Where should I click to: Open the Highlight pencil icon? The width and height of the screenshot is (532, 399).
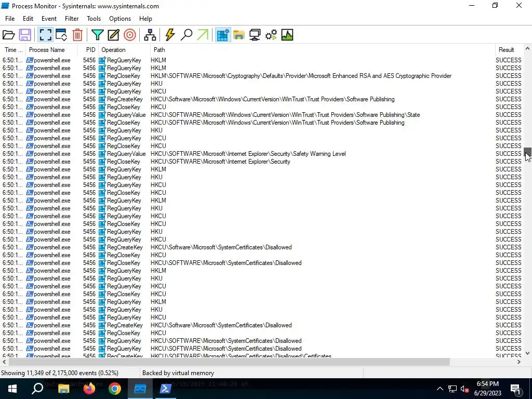pyautogui.click(x=113, y=35)
